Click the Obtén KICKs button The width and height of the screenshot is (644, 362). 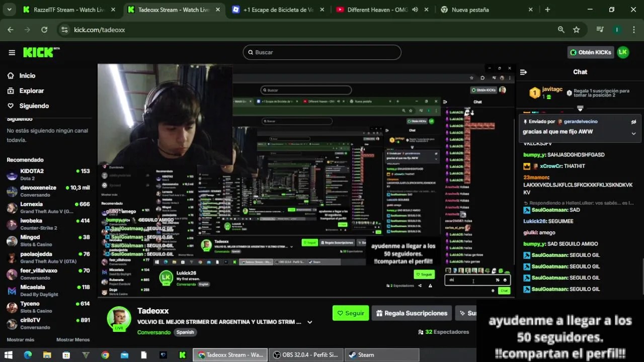point(590,52)
